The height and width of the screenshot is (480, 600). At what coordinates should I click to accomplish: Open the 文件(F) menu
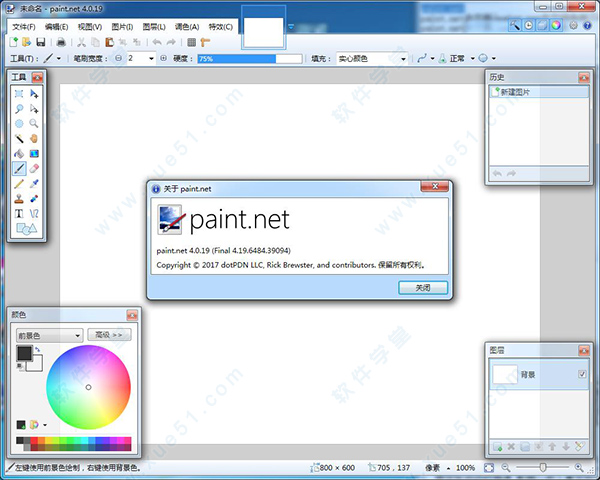point(23,26)
